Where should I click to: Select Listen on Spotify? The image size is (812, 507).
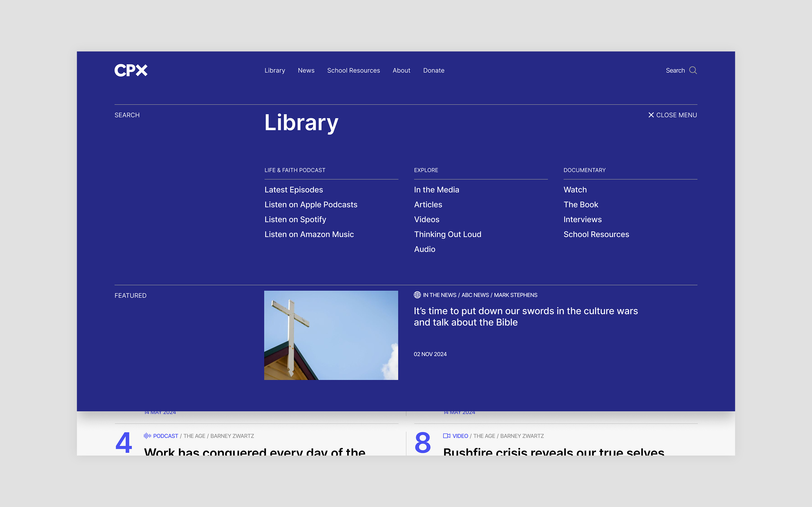click(295, 220)
